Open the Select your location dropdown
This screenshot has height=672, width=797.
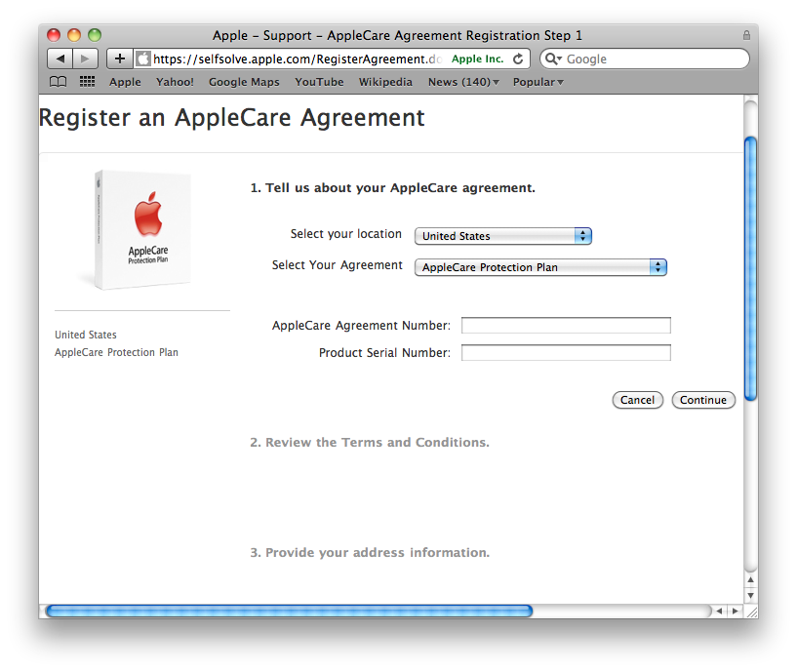pyautogui.click(x=503, y=236)
